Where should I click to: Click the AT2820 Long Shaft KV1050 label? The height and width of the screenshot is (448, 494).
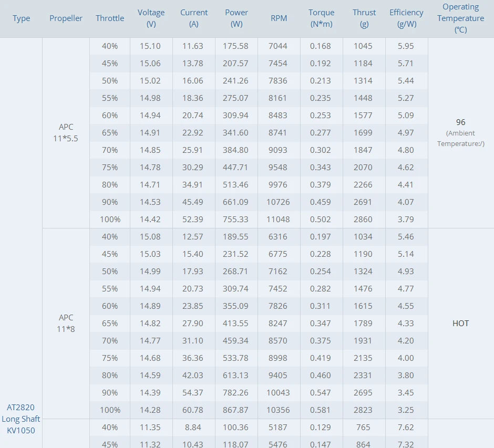[x=21, y=419]
